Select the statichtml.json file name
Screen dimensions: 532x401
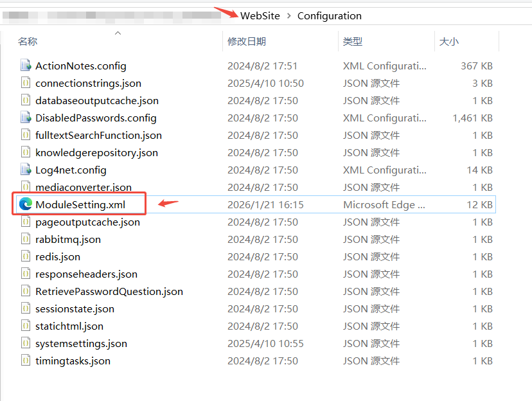tap(69, 326)
